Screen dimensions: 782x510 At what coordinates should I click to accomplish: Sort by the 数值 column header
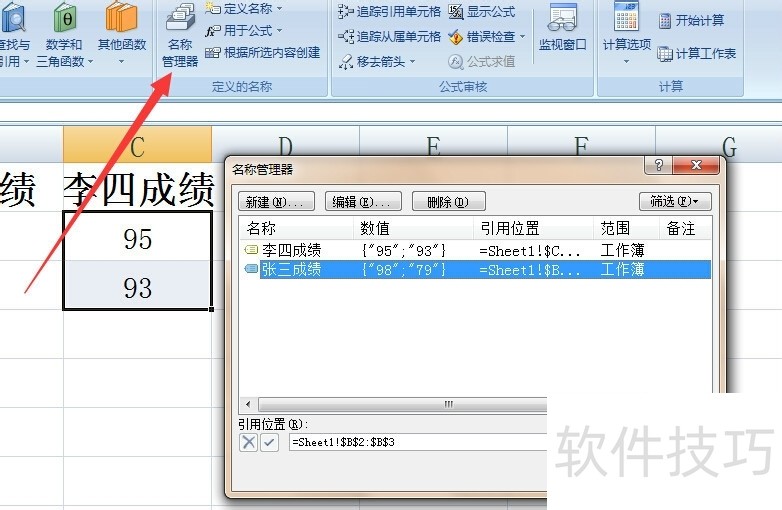[413, 228]
